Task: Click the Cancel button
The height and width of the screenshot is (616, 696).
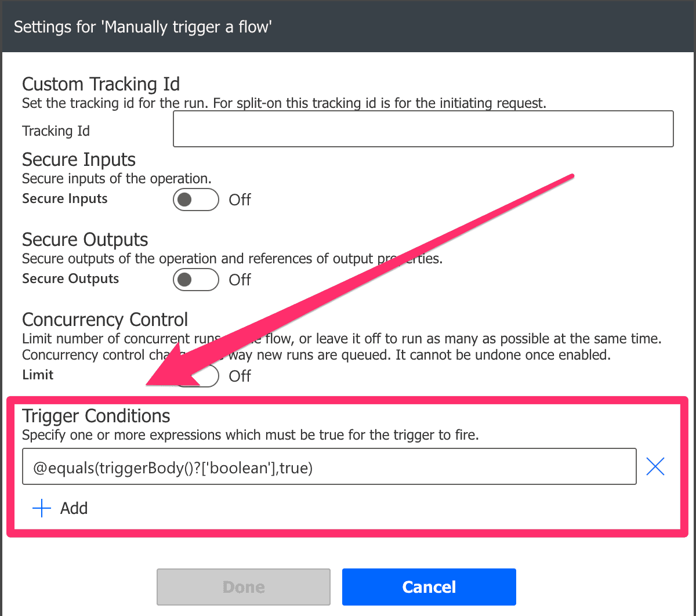Action: (x=429, y=586)
